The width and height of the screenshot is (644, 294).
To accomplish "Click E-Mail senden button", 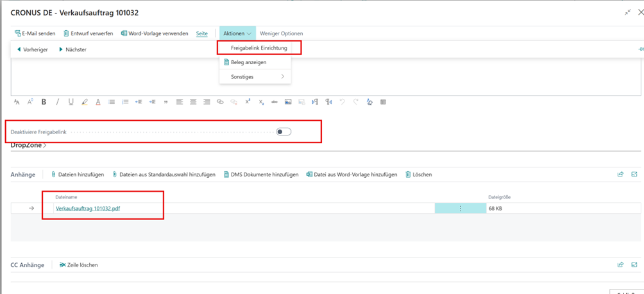I will [x=35, y=33].
